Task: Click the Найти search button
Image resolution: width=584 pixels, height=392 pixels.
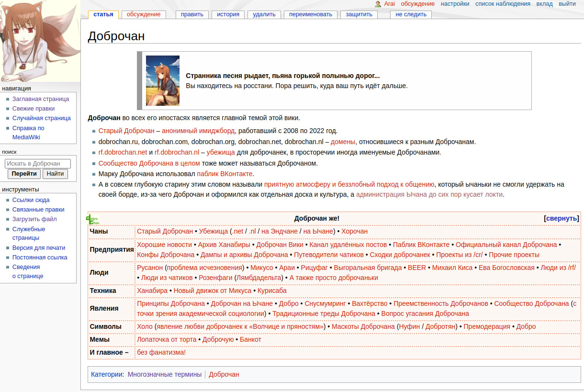Action: pos(55,174)
